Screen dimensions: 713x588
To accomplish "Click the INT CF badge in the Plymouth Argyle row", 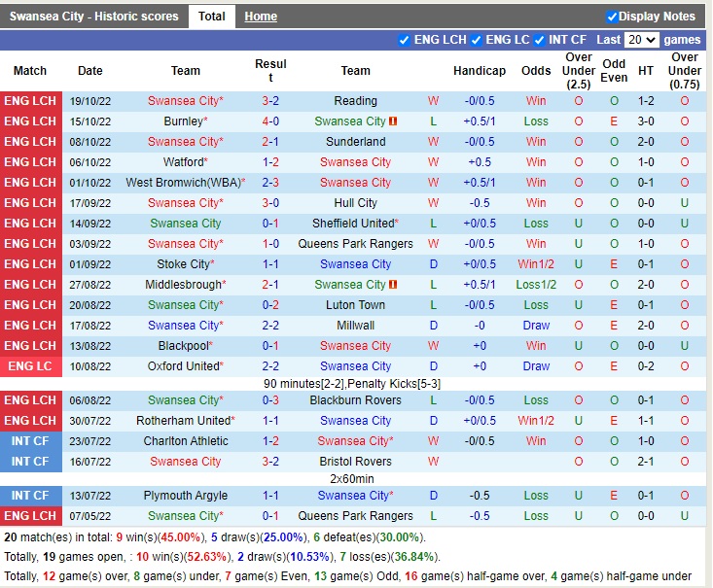I will [x=30, y=496].
